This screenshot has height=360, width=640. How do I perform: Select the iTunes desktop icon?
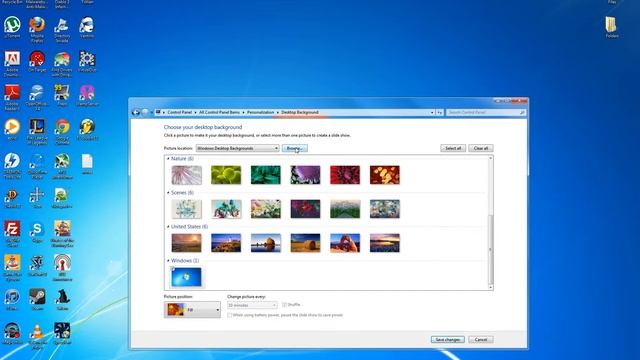(x=12, y=300)
